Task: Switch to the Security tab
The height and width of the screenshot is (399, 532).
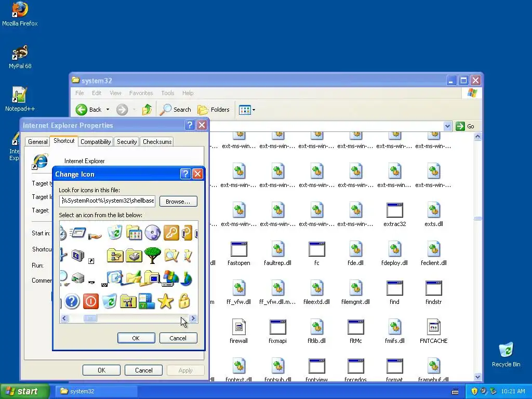Action: click(x=127, y=142)
